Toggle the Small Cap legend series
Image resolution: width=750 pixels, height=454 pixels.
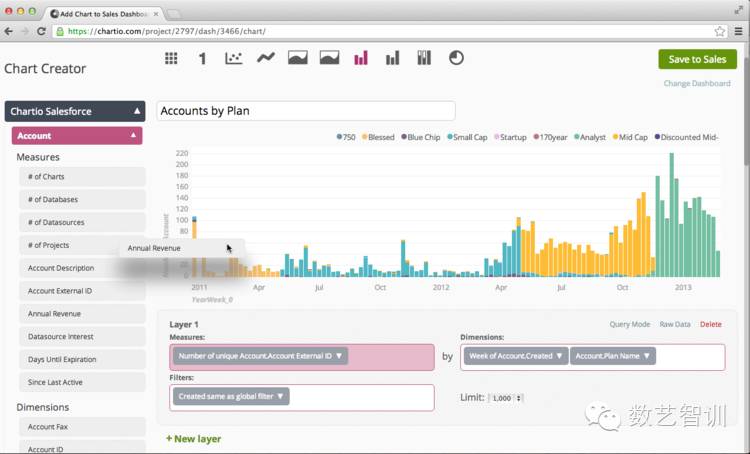[467, 137]
